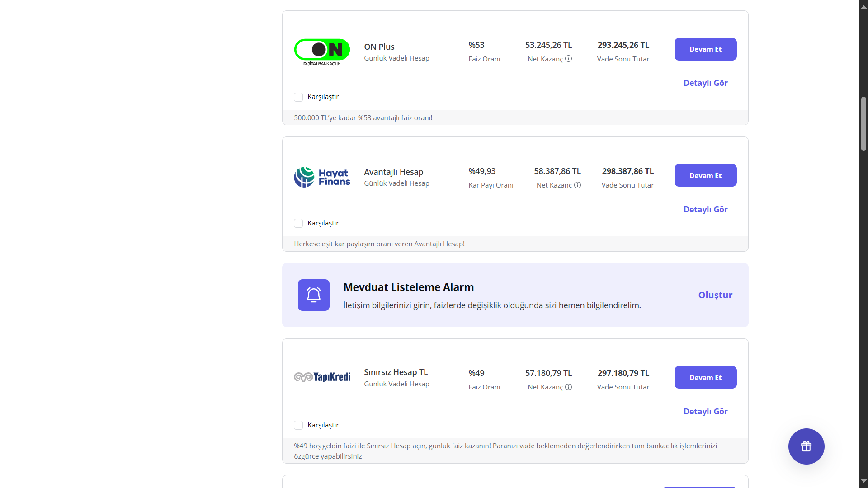The height and width of the screenshot is (488, 868).
Task: Click the 293.245,26 TL Vade Sonu Tutar
Action: coord(623,45)
